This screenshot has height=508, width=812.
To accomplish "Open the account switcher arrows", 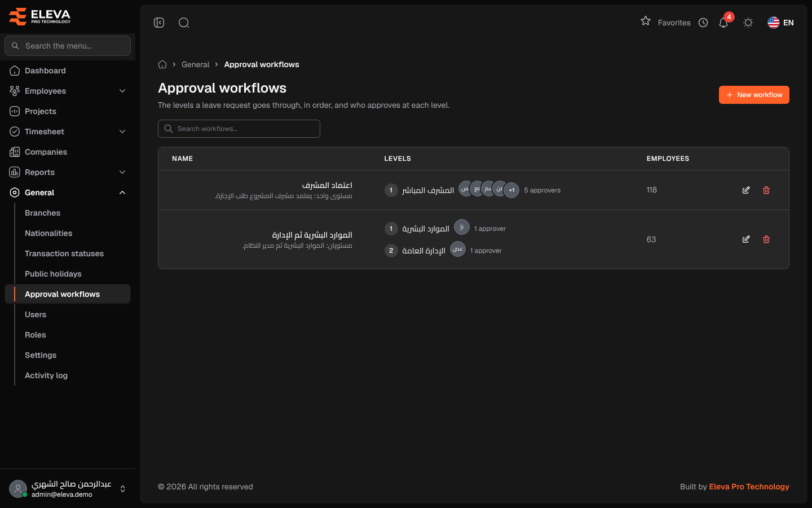I will pyautogui.click(x=122, y=489).
